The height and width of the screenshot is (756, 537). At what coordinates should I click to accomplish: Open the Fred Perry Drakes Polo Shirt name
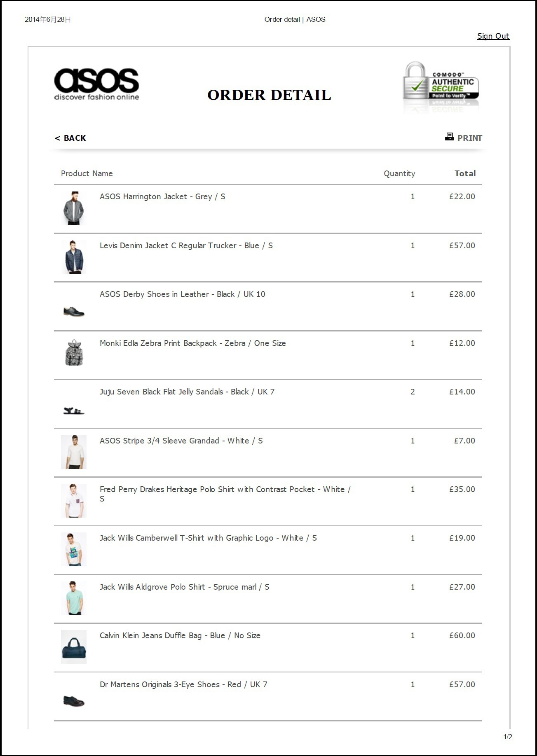[x=225, y=494]
